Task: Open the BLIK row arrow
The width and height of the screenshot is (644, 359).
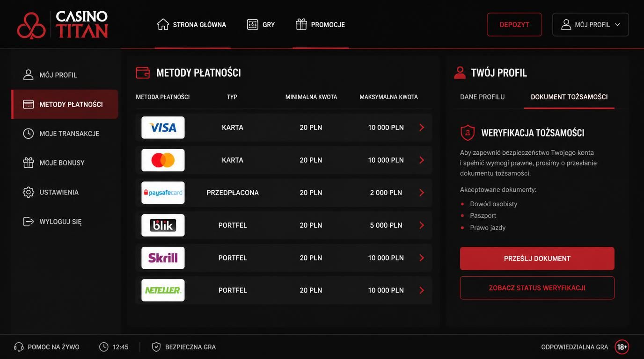Action: click(x=422, y=225)
